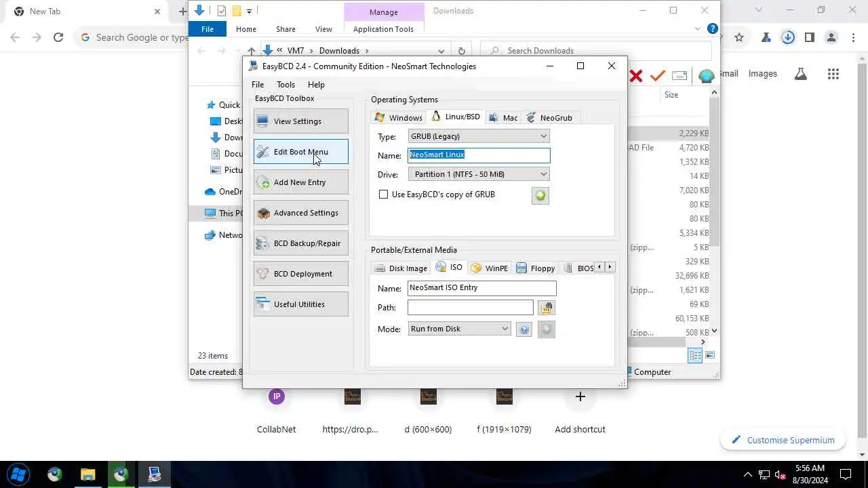The image size is (868, 488).
Task: Click the green plus Add Entry button
Action: pyautogui.click(x=540, y=196)
